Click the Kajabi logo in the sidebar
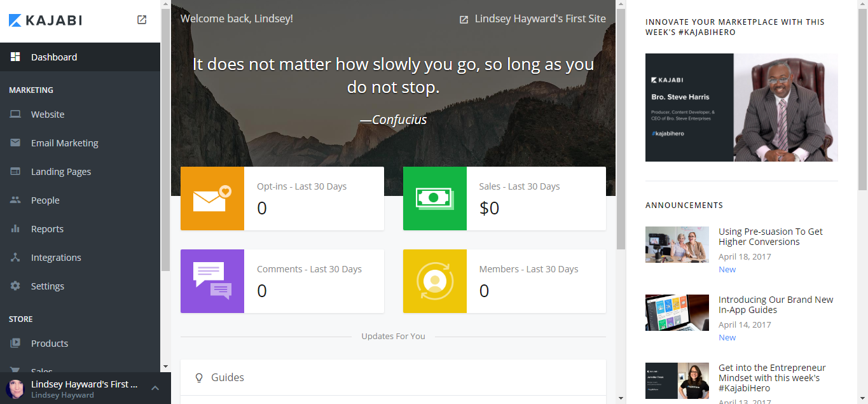The height and width of the screenshot is (404, 868). click(x=45, y=20)
